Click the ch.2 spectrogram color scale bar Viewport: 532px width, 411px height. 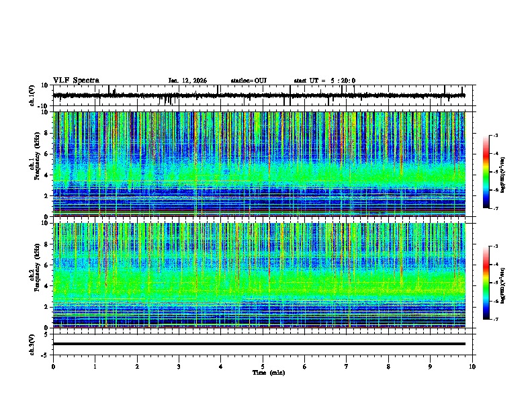486,283
